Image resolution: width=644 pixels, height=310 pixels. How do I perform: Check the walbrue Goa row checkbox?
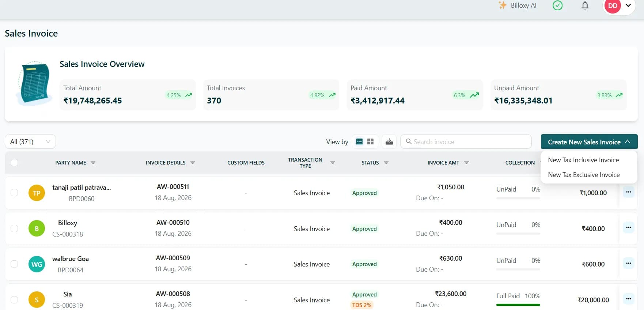click(x=14, y=264)
